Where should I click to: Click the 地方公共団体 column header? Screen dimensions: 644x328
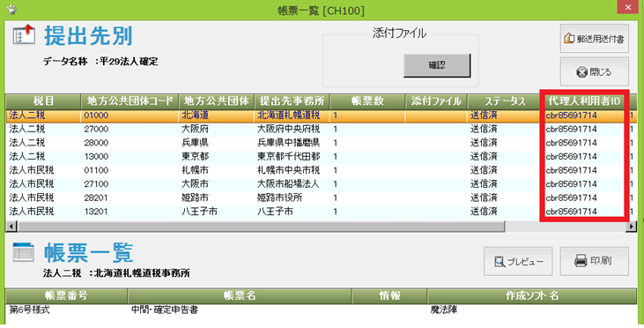click(x=217, y=101)
